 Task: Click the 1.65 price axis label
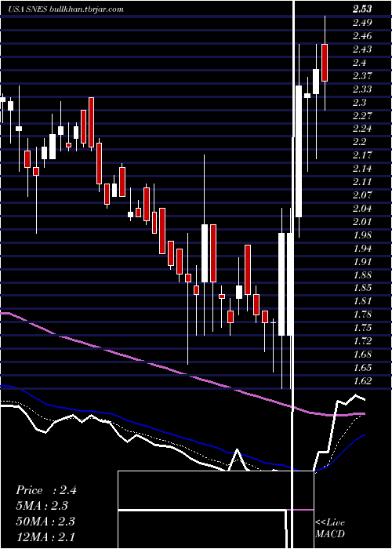(362, 368)
